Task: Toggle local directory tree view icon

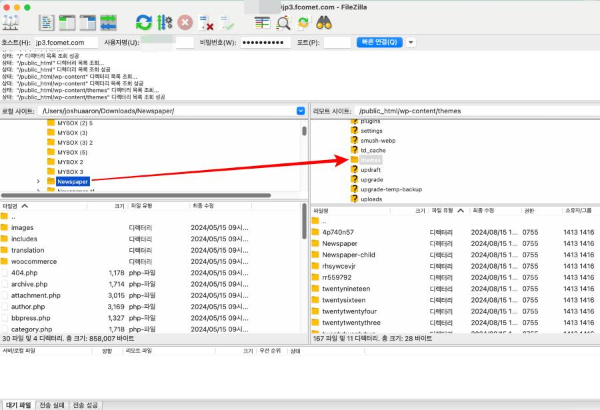Action: pos(67,23)
